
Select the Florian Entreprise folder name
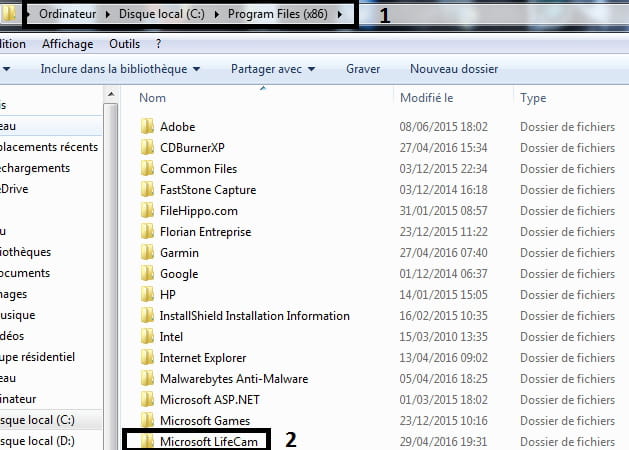[x=205, y=232]
